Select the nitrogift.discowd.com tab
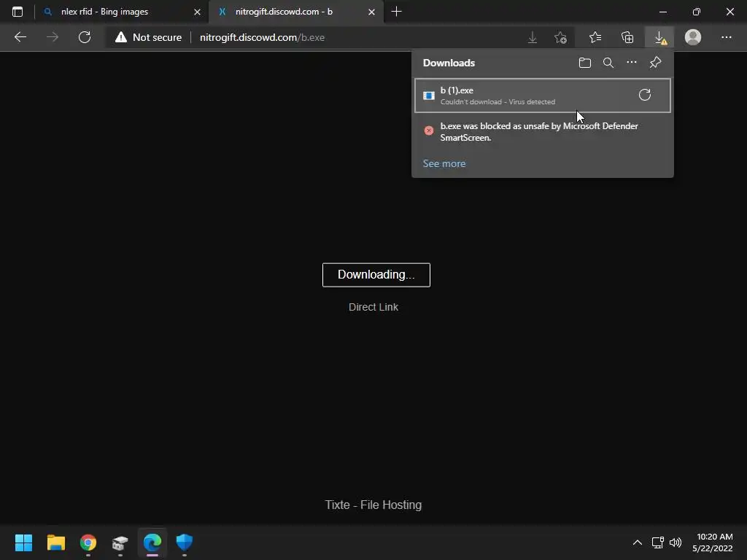Image resolution: width=747 pixels, height=560 pixels. (295, 12)
